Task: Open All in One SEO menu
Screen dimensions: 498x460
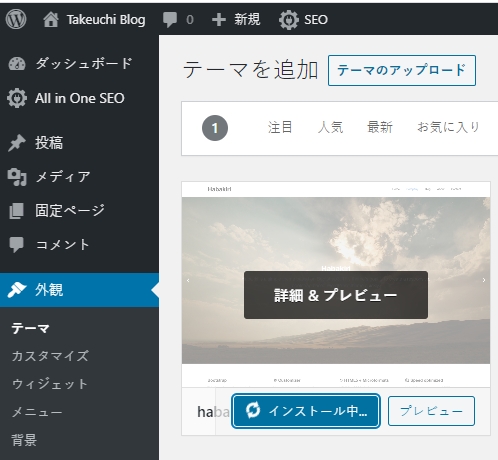Action: click(x=80, y=98)
